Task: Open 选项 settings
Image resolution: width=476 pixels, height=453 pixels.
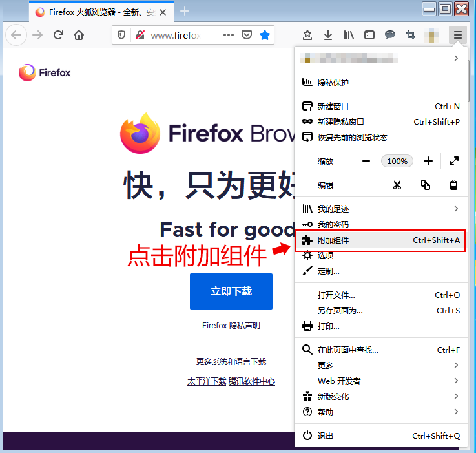Action: (x=380, y=255)
